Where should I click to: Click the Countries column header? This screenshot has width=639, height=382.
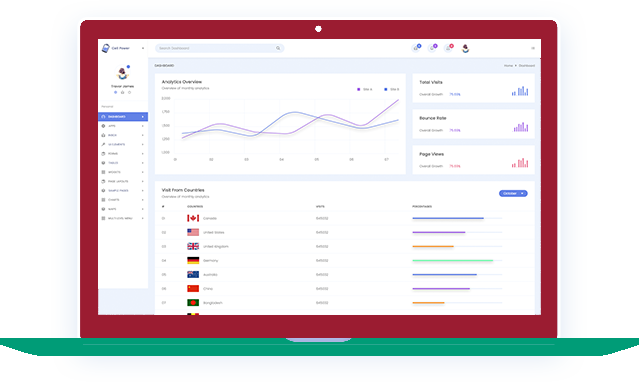(x=195, y=207)
